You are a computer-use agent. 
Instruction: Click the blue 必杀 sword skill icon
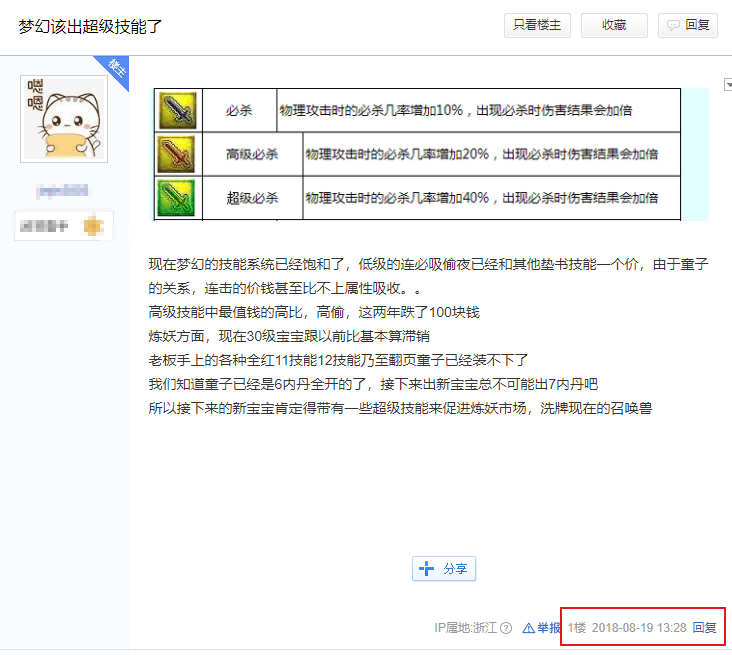click(177, 110)
